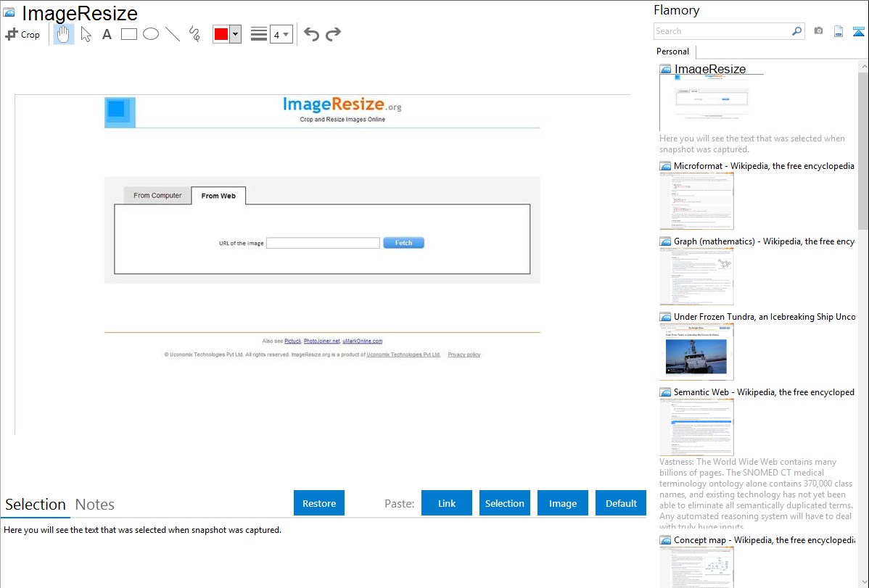The width and height of the screenshot is (869, 588).
Task: Click the From Computer tab in snapshot
Action: [157, 195]
